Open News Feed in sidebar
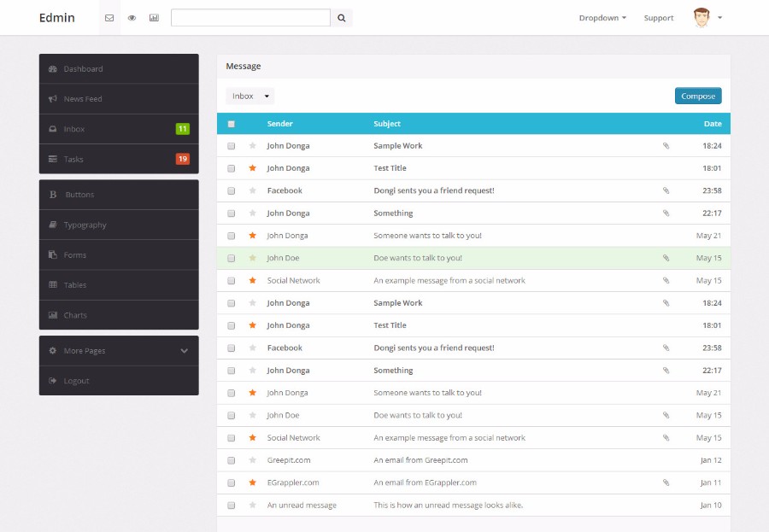 click(x=119, y=99)
